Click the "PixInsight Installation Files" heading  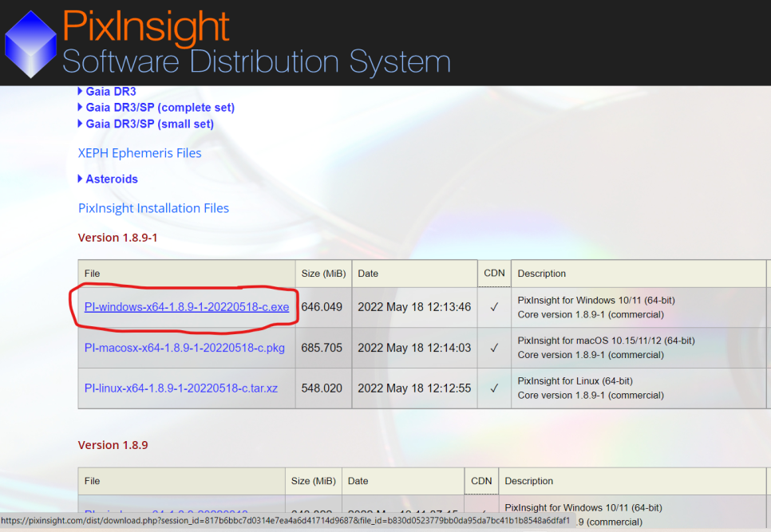(x=153, y=208)
